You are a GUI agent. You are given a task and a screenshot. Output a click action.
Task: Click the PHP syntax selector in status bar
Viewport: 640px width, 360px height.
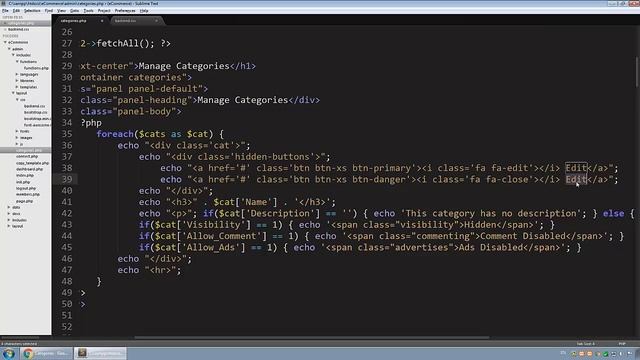coord(622,344)
